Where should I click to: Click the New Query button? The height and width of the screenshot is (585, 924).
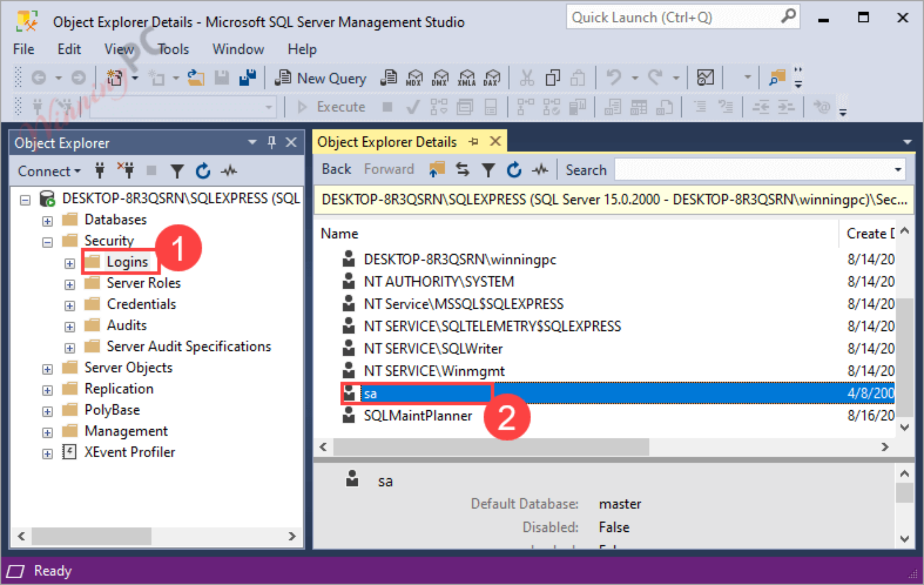click(x=320, y=78)
